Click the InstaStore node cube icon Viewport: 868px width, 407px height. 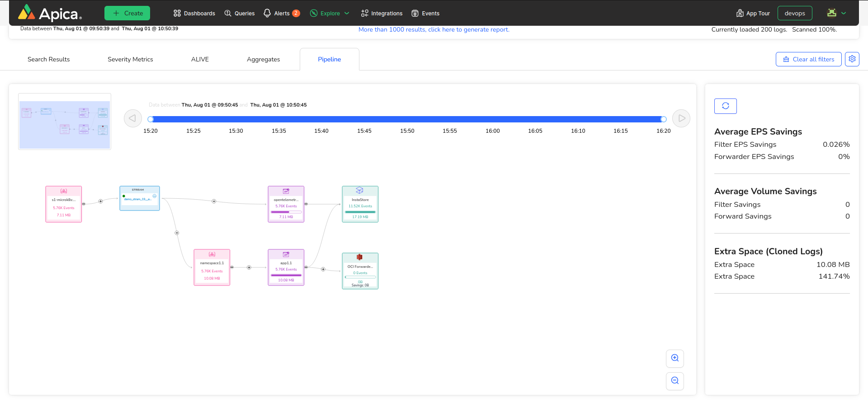pyautogui.click(x=359, y=191)
